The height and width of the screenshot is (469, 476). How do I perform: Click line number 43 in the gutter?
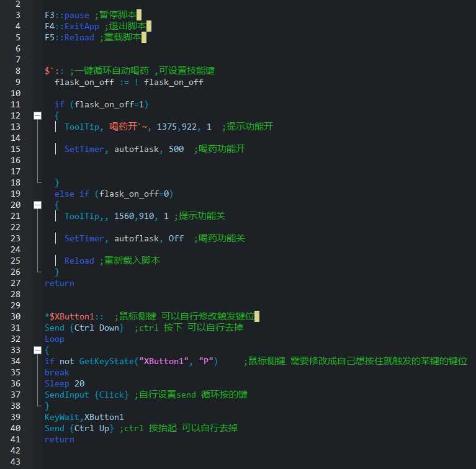[x=15, y=462]
